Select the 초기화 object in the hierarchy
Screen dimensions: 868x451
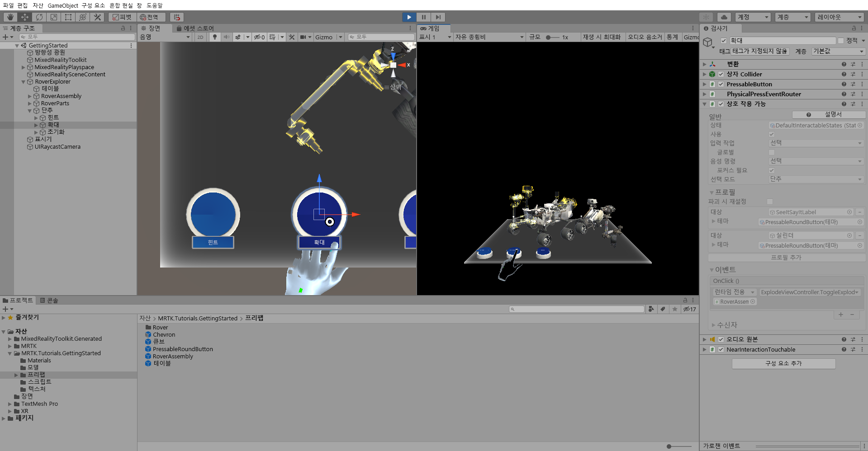pos(56,132)
